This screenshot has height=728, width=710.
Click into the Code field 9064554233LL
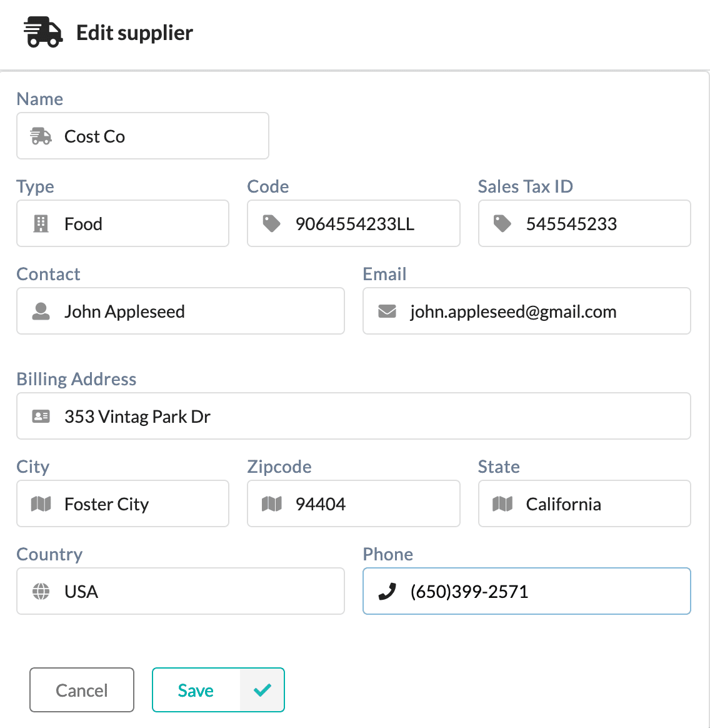(x=354, y=224)
